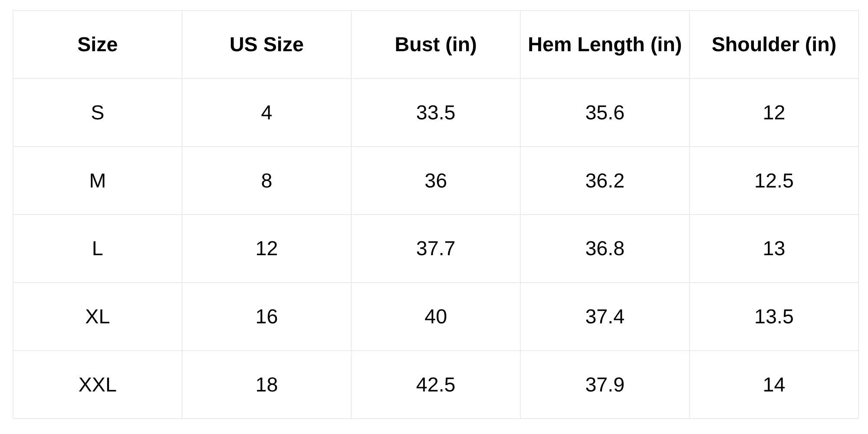Click US size 4 cell
This screenshot has width=868, height=434.
click(x=266, y=113)
